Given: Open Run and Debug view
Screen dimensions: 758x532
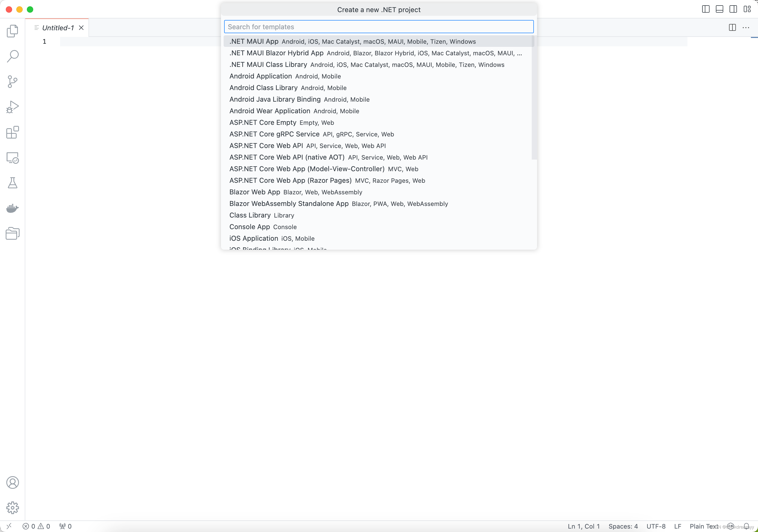Looking at the screenshot, I should (x=13, y=107).
